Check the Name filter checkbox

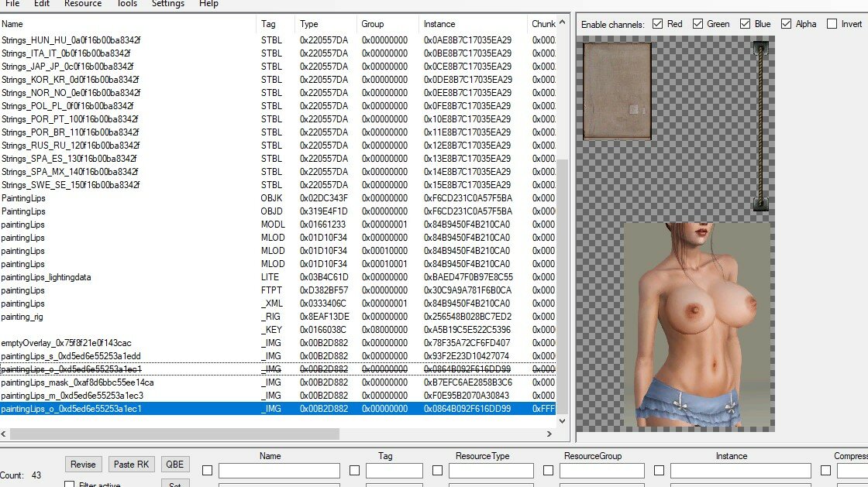point(207,471)
